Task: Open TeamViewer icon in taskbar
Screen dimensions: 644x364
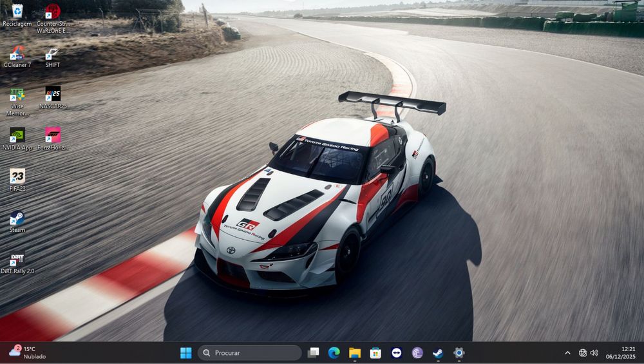Action: 396,353
